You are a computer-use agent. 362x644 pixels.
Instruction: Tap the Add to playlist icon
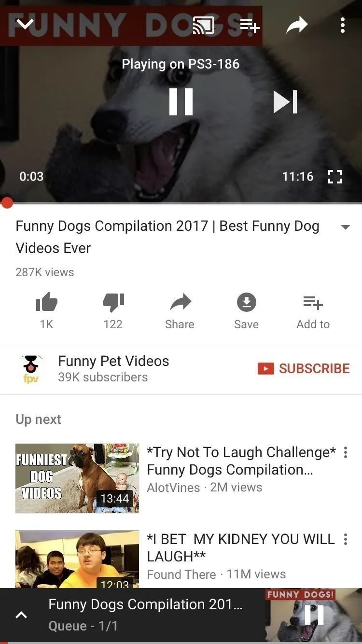[x=313, y=303]
